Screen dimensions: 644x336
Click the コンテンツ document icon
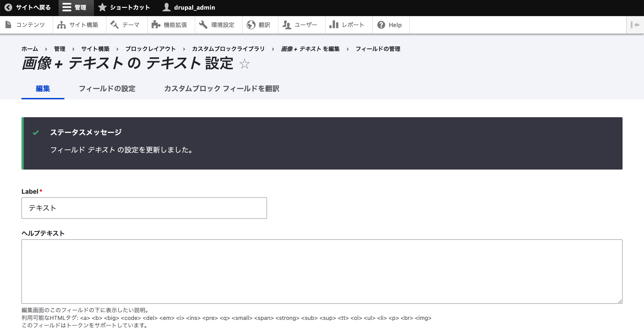pos(8,25)
